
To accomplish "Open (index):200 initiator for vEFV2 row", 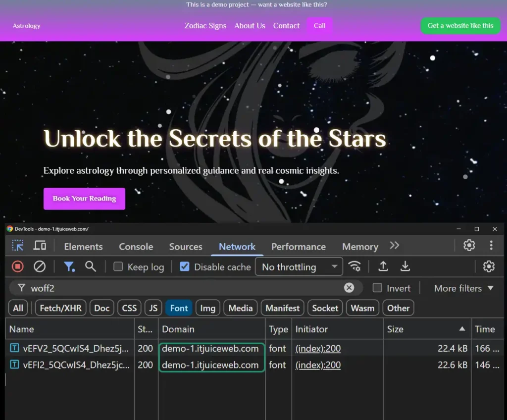I will pos(318,348).
